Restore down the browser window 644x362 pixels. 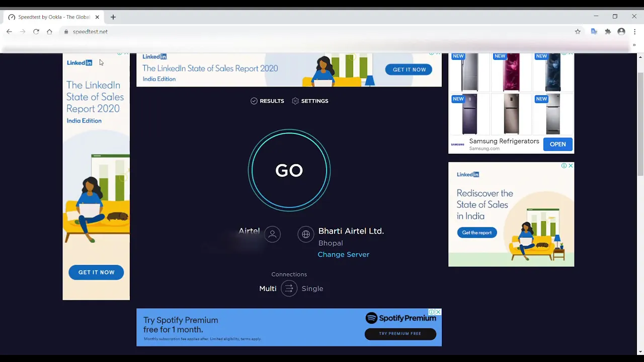(615, 17)
